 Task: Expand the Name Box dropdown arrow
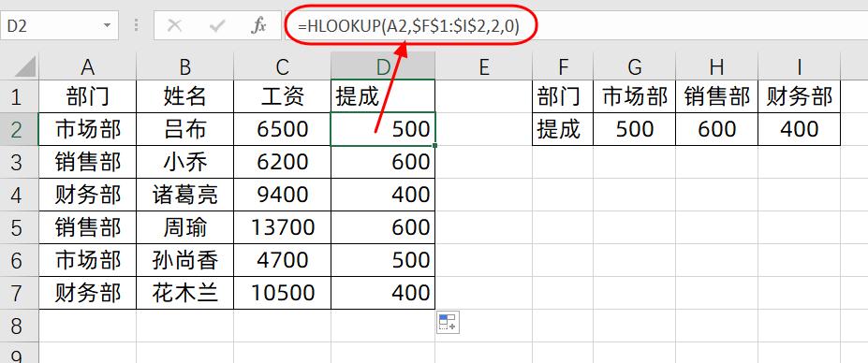107,25
